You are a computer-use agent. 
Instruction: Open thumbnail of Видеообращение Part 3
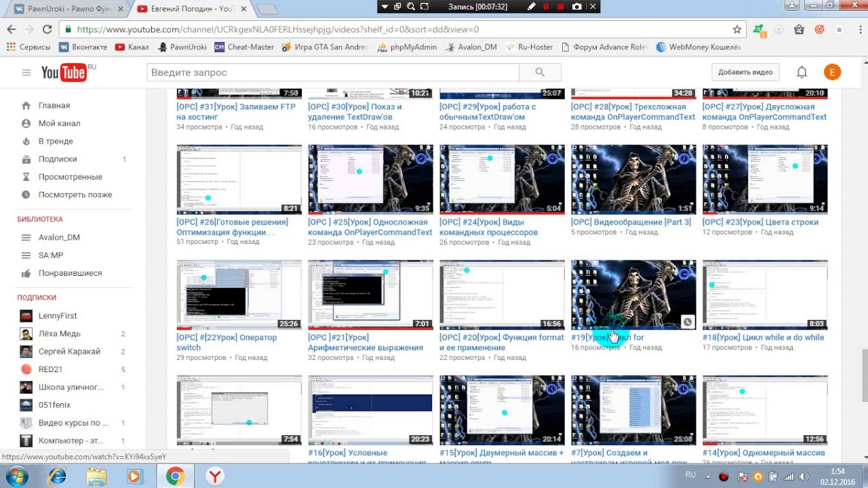click(x=633, y=180)
